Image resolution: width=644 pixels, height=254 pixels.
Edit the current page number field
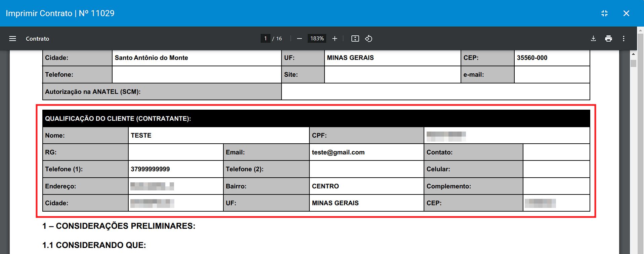tap(265, 39)
